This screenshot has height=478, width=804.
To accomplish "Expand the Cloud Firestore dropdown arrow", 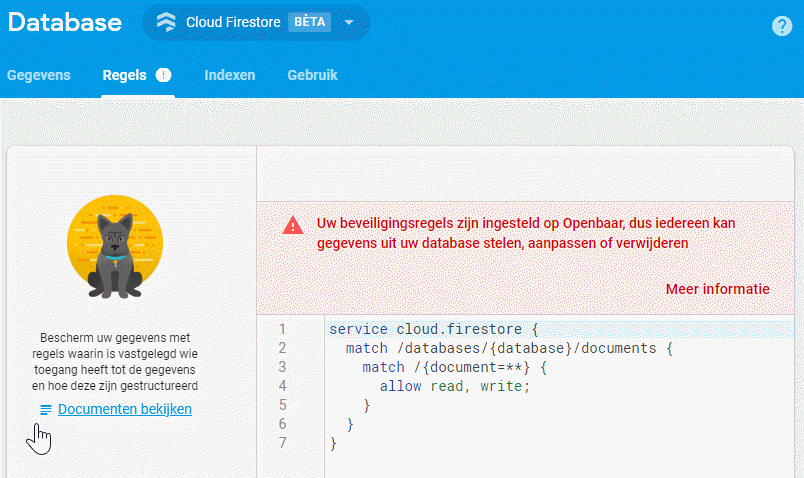I will [349, 22].
